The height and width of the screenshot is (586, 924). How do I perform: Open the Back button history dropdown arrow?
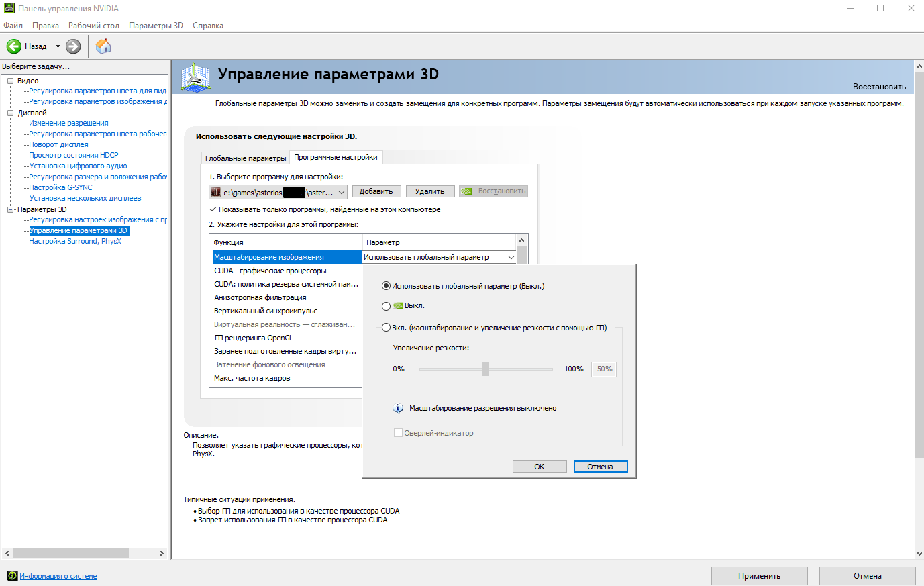[58, 46]
